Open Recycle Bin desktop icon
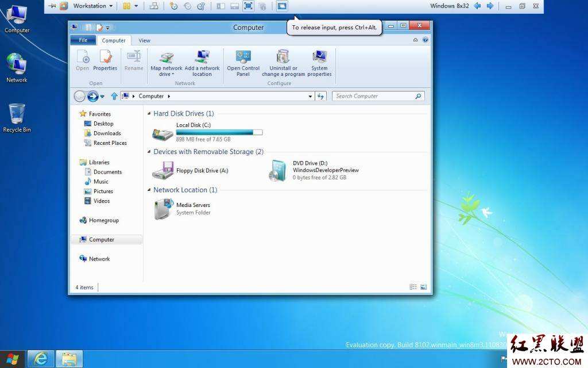Image resolution: width=588 pixels, height=368 pixels. (17, 118)
